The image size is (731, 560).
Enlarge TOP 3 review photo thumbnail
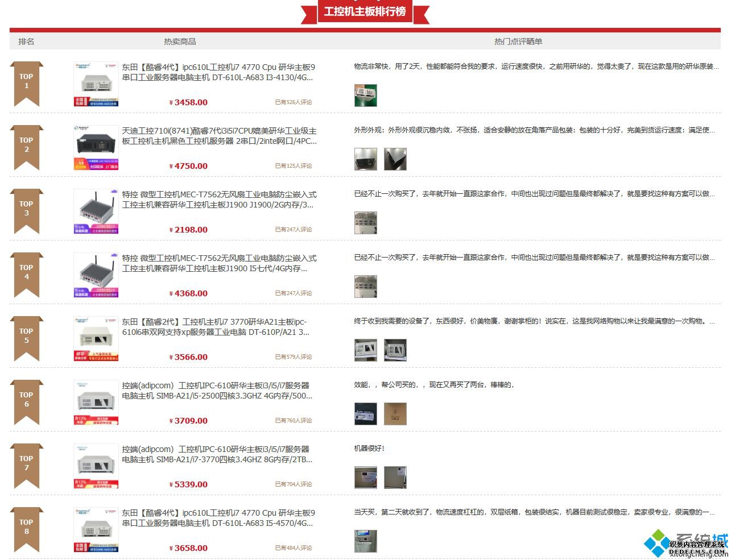tap(366, 223)
